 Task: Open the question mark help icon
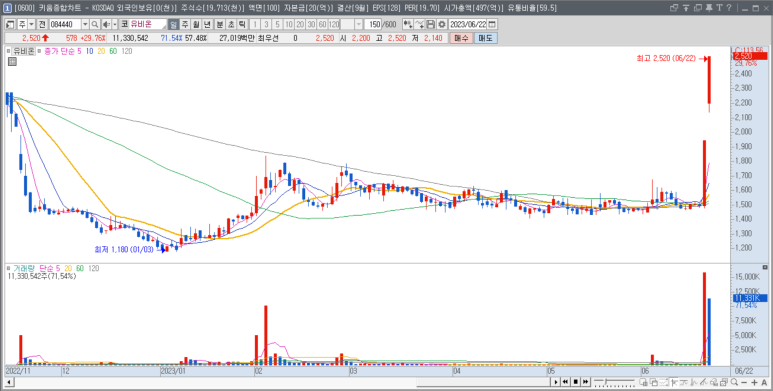point(729,8)
